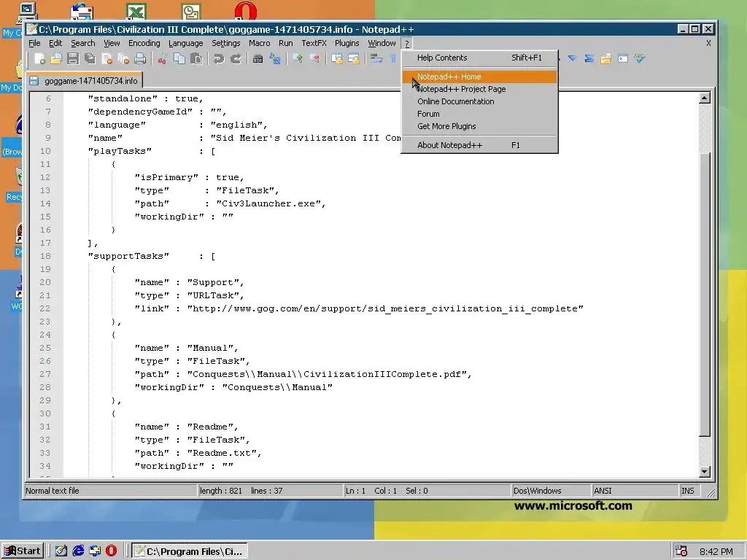Open the Edit menu
The width and height of the screenshot is (747, 560).
(x=55, y=43)
